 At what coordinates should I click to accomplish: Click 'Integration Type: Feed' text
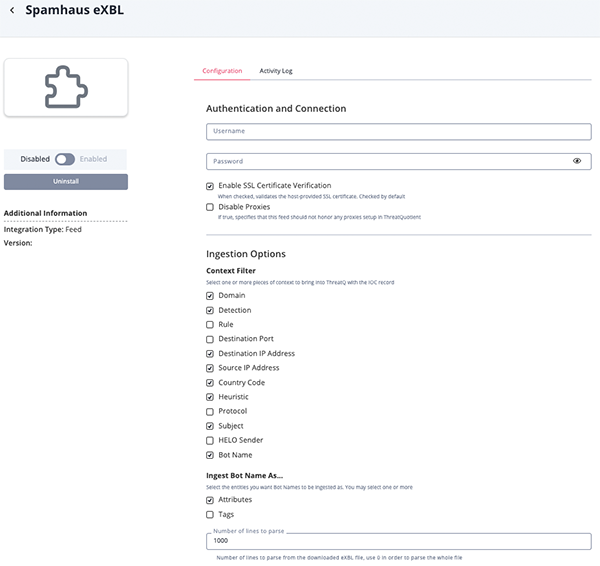tap(42, 229)
